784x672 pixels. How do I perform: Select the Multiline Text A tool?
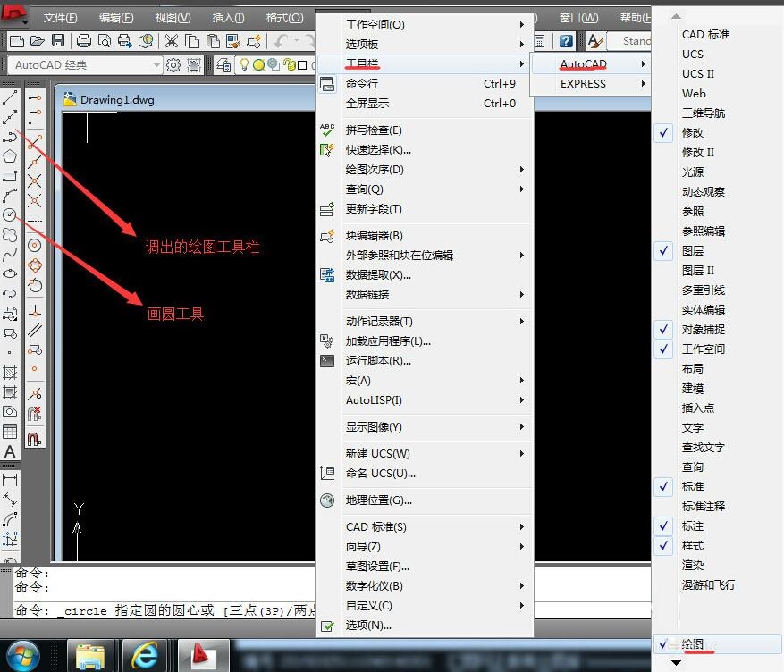pos(10,451)
